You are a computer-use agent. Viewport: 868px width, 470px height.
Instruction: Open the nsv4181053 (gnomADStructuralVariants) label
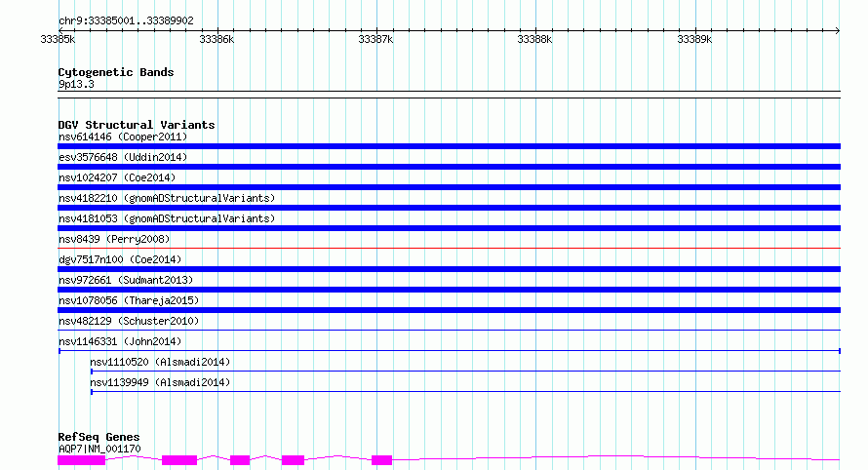pos(167,218)
